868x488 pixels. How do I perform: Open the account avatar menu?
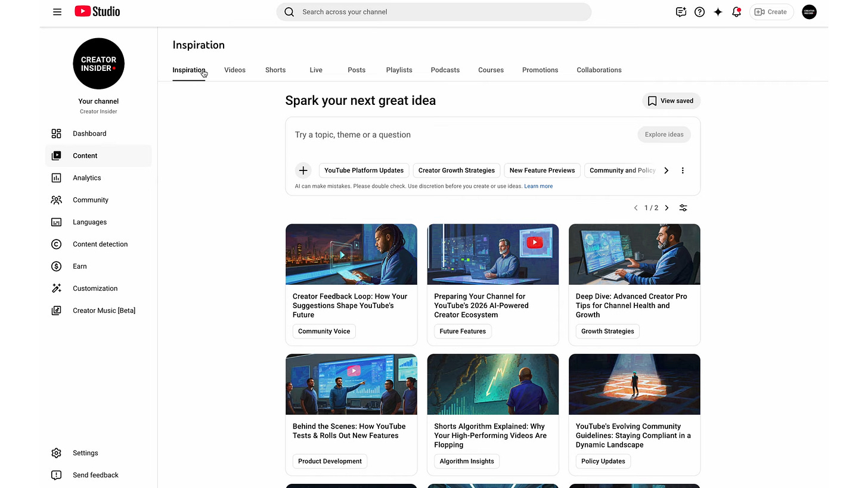click(809, 12)
